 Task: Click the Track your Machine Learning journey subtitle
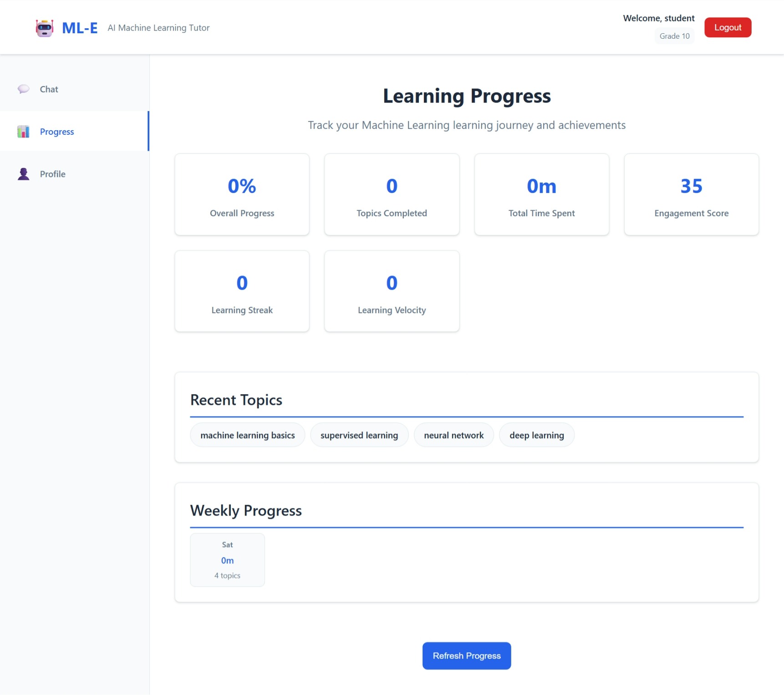(x=467, y=125)
